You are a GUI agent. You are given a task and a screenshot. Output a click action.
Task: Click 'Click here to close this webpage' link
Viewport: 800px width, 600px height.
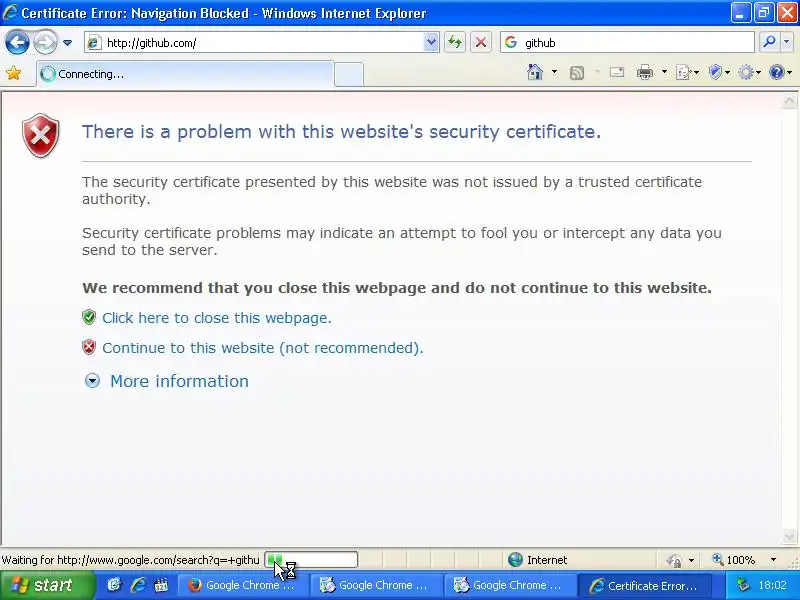216,318
